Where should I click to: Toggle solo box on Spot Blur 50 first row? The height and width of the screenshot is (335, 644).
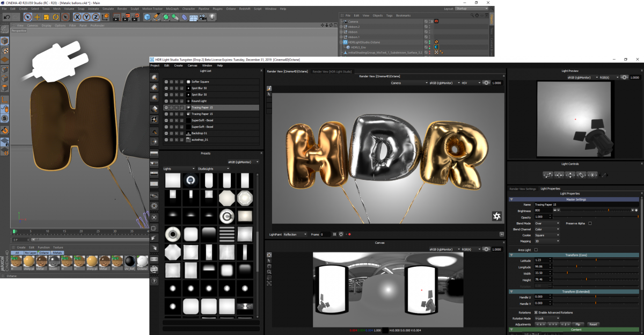coord(172,88)
